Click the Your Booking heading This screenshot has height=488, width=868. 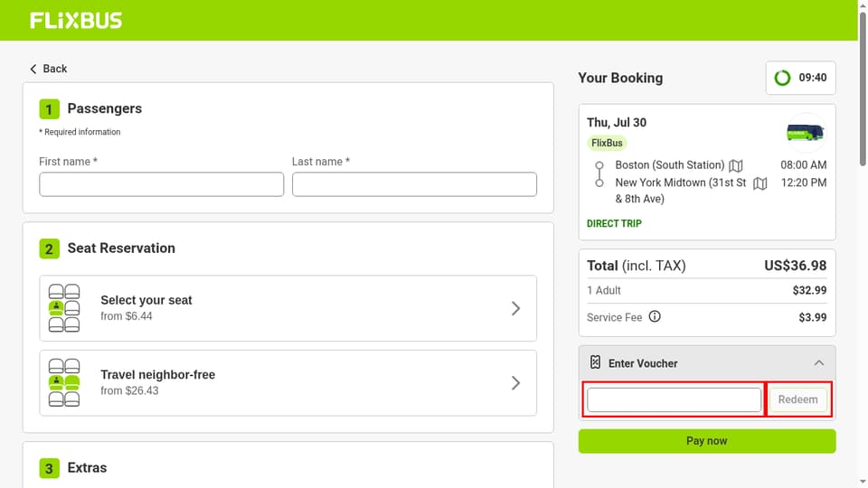pos(620,78)
